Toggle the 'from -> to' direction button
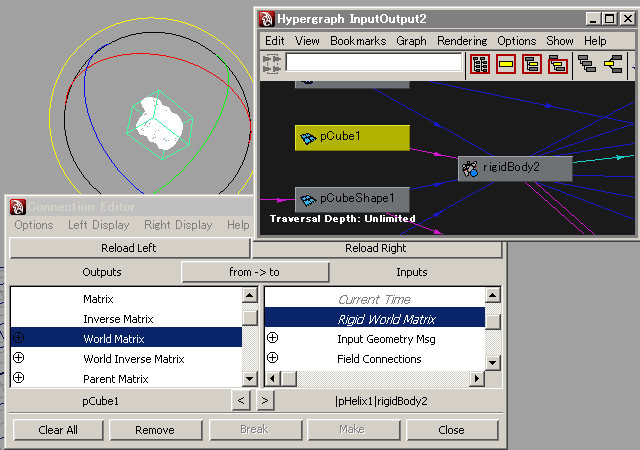 [x=255, y=272]
